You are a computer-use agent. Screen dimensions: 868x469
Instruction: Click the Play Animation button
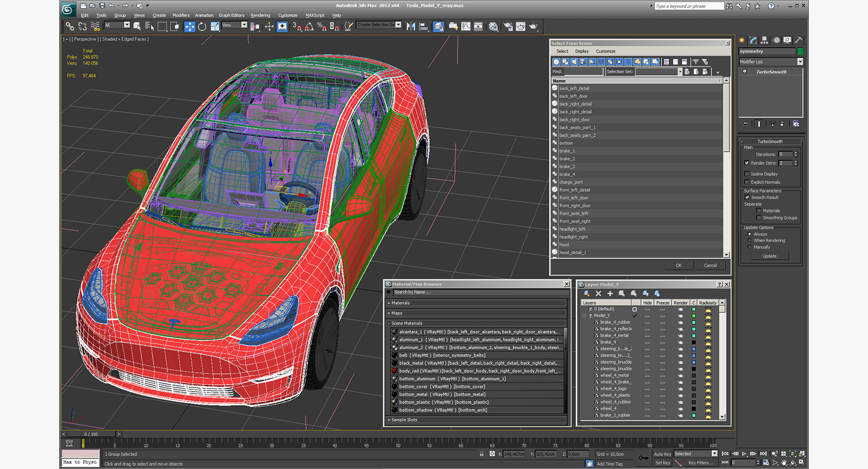tap(744, 454)
